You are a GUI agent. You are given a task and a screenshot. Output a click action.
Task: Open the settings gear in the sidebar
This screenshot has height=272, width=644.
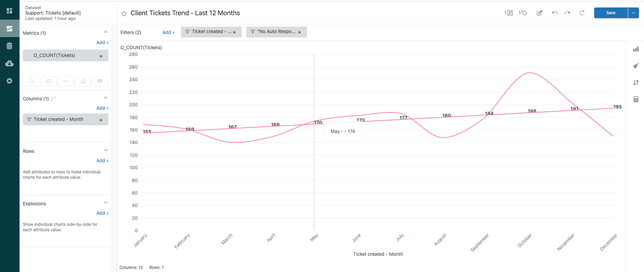[9, 81]
